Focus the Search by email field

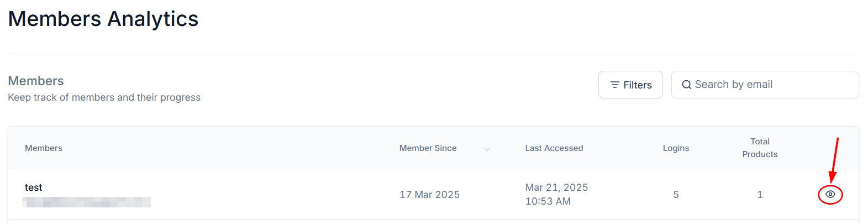click(x=765, y=85)
